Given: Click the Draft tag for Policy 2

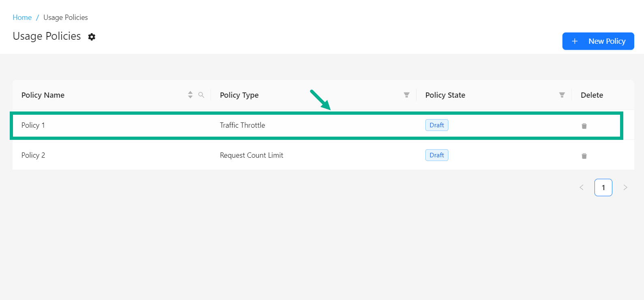Looking at the screenshot, I should coord(437,155).
